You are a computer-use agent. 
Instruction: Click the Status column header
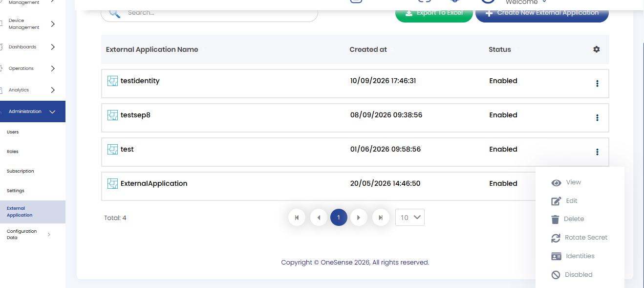(x=500, y=49)
